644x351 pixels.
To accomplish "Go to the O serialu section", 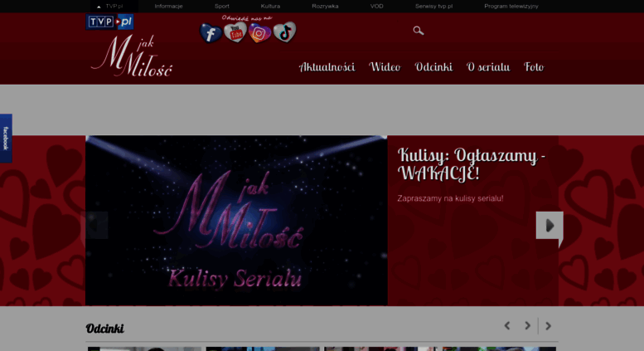I will pyautogui.click(x=488, y=67).
